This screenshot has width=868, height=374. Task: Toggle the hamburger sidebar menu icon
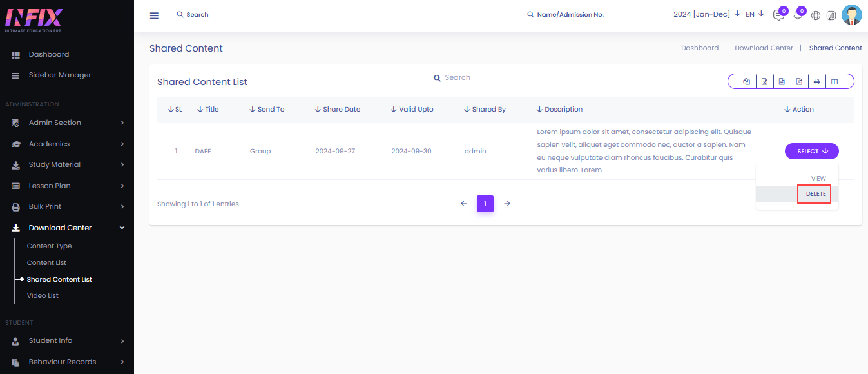[x=154, y=15]
